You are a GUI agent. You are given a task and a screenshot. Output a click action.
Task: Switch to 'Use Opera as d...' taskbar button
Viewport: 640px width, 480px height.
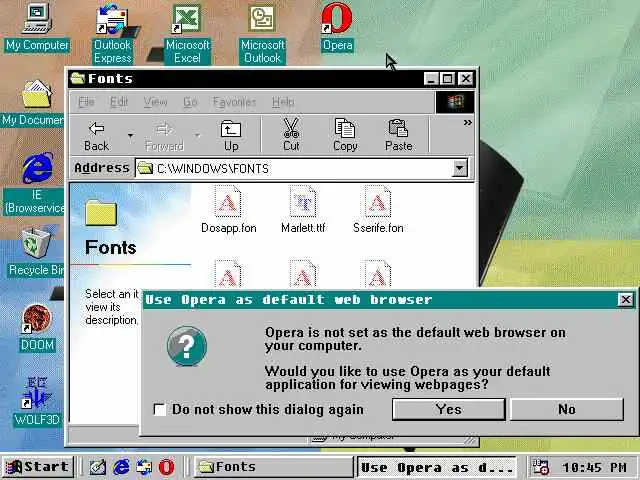tap(437, 467)
